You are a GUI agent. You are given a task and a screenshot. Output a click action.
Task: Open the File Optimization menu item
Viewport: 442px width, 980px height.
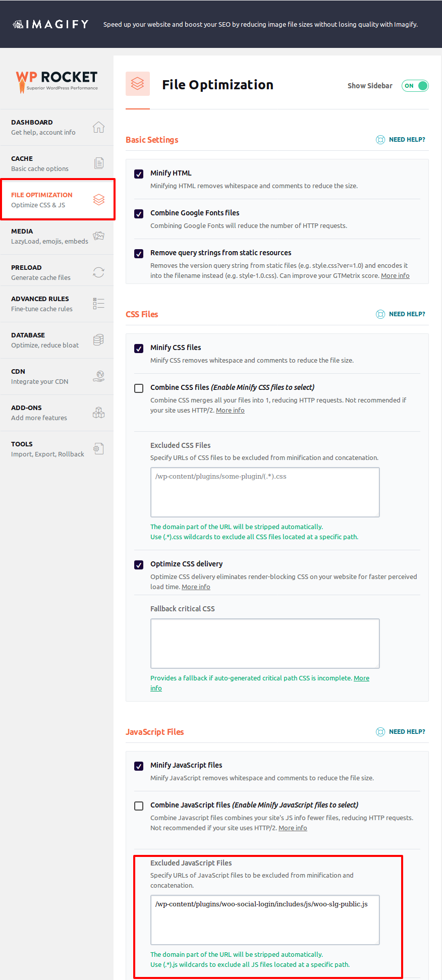coord(57,199)
